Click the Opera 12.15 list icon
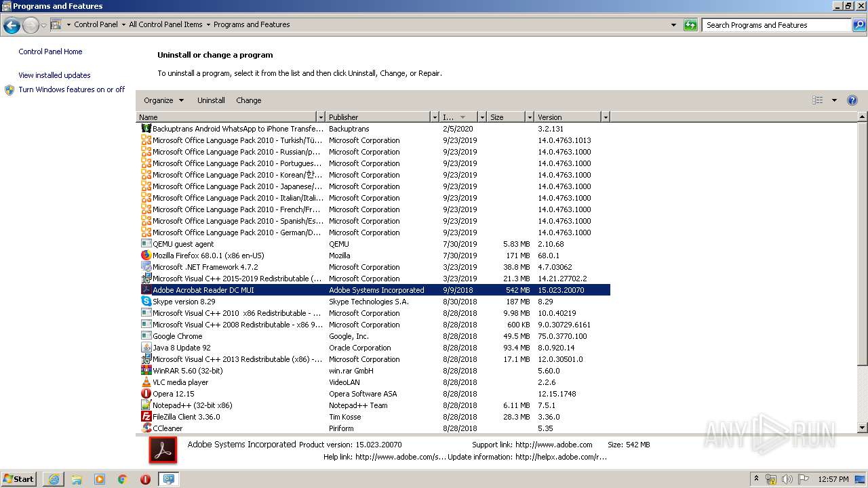Image resolution: width=868 pixels, height=488 pixels. (146, 394)
